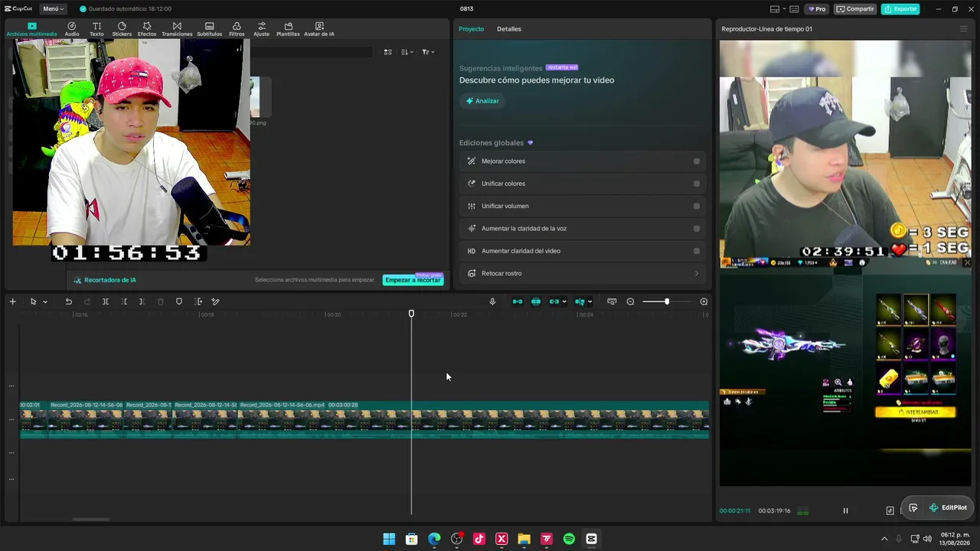The width and height of the screenshot is (980, 551).
Task: Toggle clip linking on timeline
Action: 554,302
